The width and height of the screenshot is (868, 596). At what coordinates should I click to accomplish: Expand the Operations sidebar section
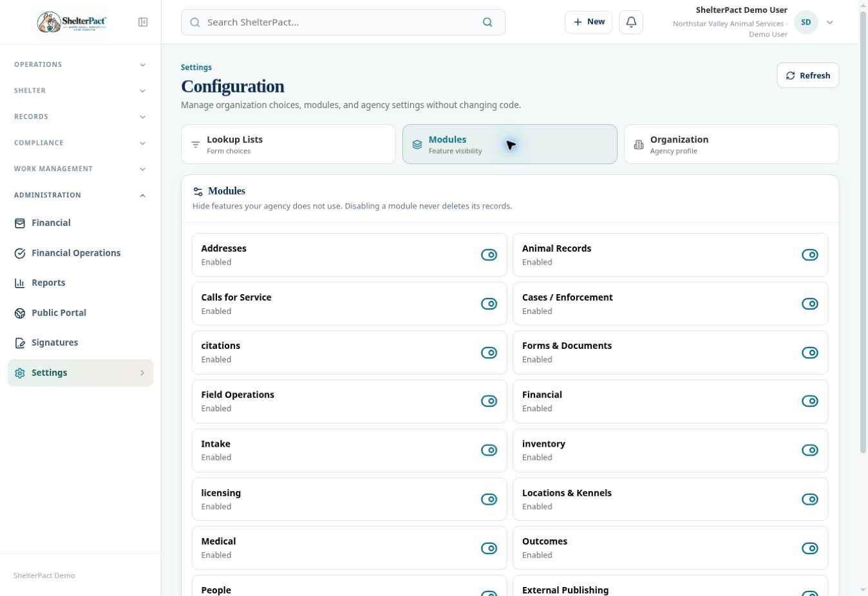coord(80,64)
